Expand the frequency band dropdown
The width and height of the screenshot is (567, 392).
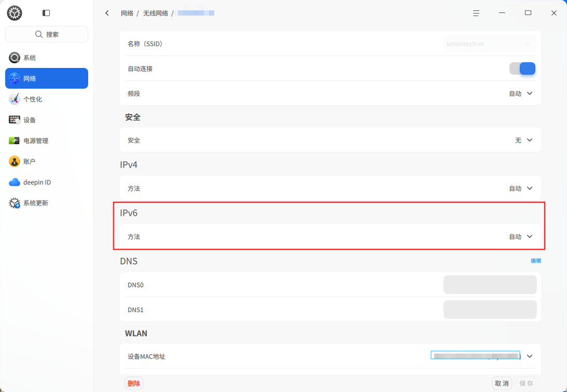click(521, 93)
